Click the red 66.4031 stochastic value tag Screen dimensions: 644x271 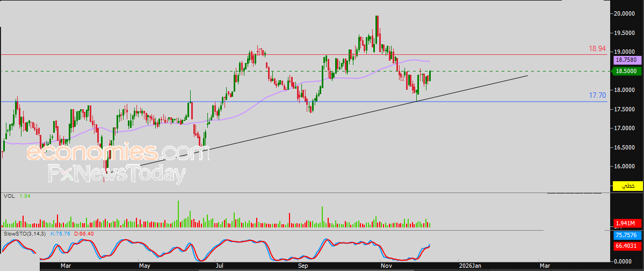pyautogui.click(x=626, y=245)
